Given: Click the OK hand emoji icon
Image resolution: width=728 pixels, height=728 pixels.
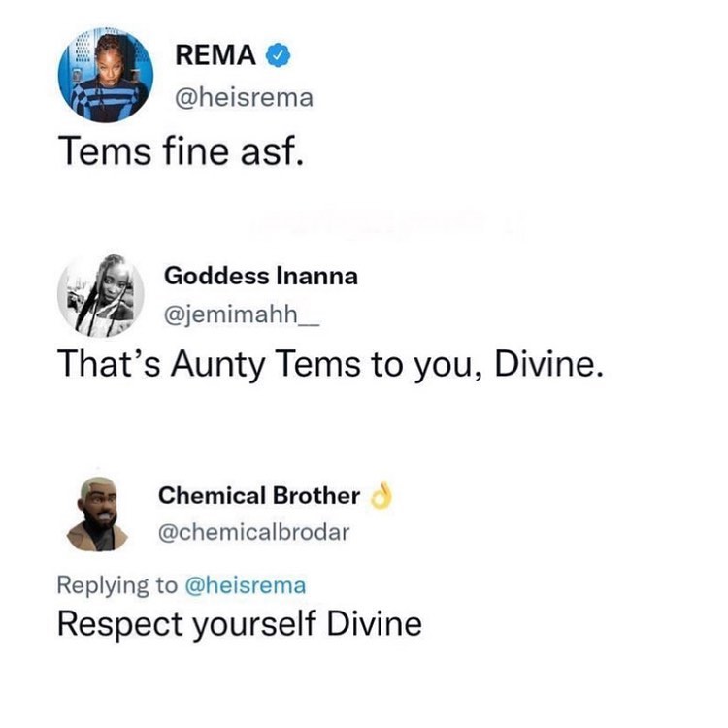Looking at the screenshot, I should pos(381,495).
